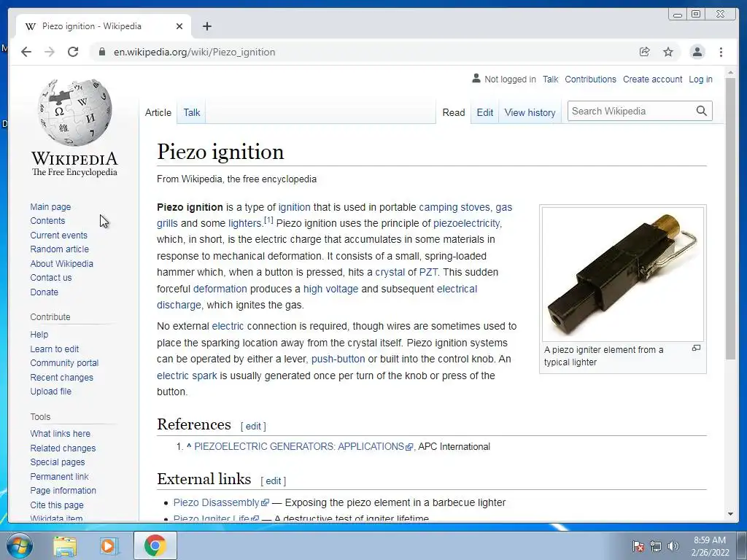Click the network tray icon
747x560 pixels.
(656, 546)
